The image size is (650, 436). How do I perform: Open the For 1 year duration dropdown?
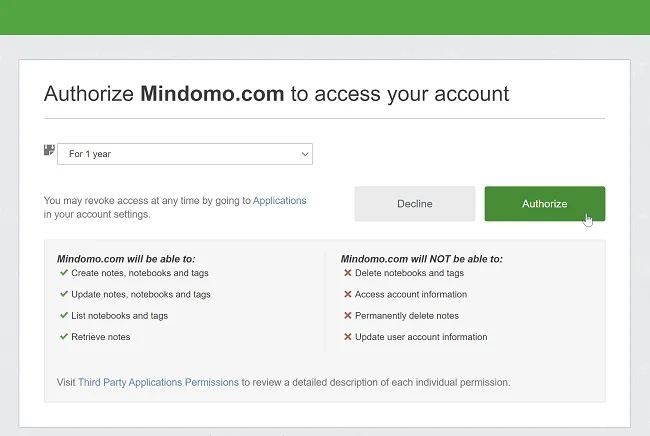click(185, 154)
